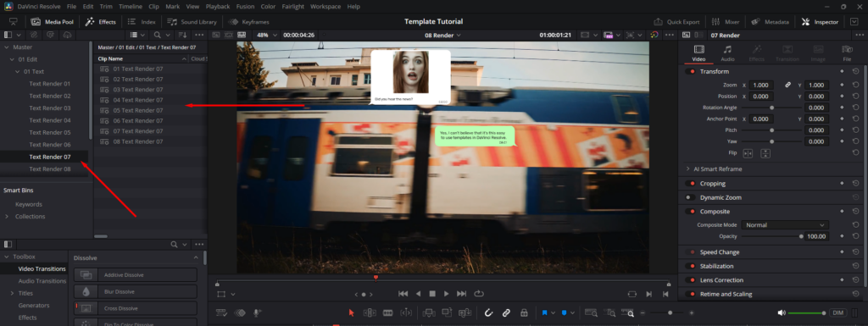Click the Insert Clip icon
Image resolution: width=868 pixels, height=326 pixels.
click(428, 312)
